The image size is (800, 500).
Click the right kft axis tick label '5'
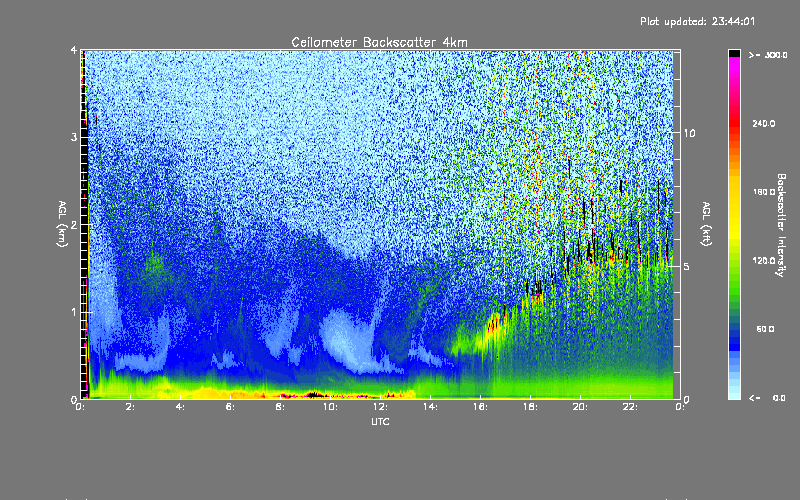click(687, 266)
